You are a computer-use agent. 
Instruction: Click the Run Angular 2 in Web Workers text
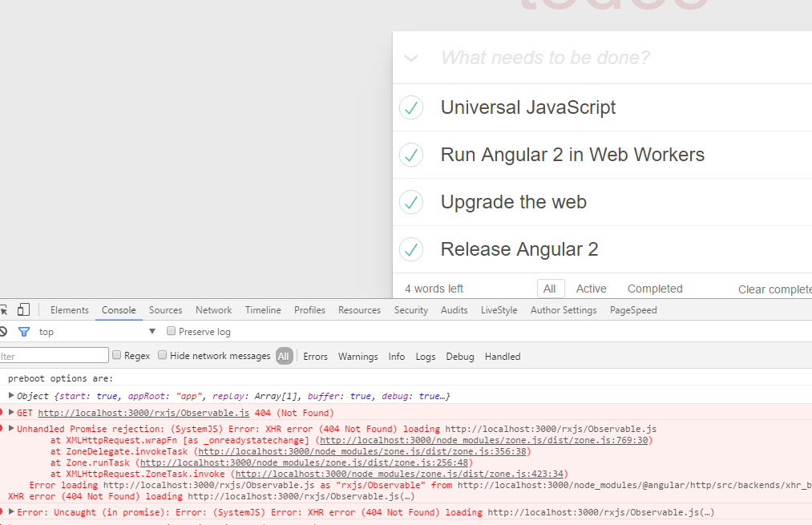pyautogui.click(x=572, y=155)
